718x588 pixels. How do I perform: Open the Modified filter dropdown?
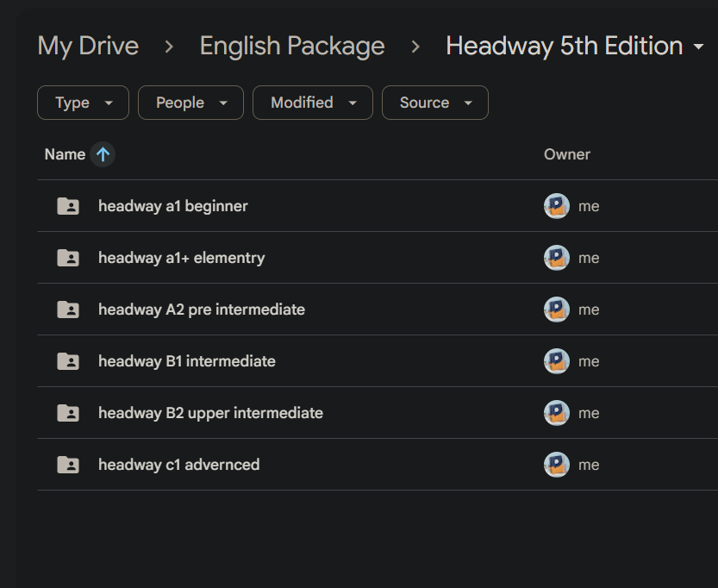[x=313, y=103]
